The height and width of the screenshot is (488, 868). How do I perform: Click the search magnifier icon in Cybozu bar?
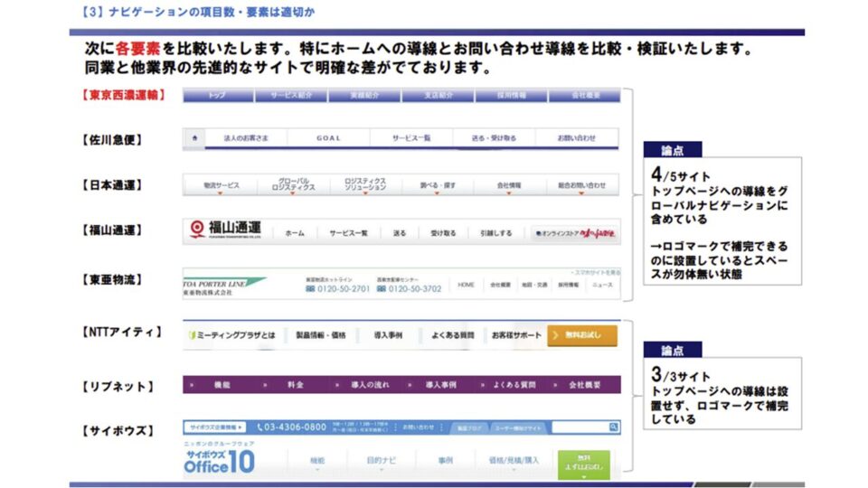(613, 427)
